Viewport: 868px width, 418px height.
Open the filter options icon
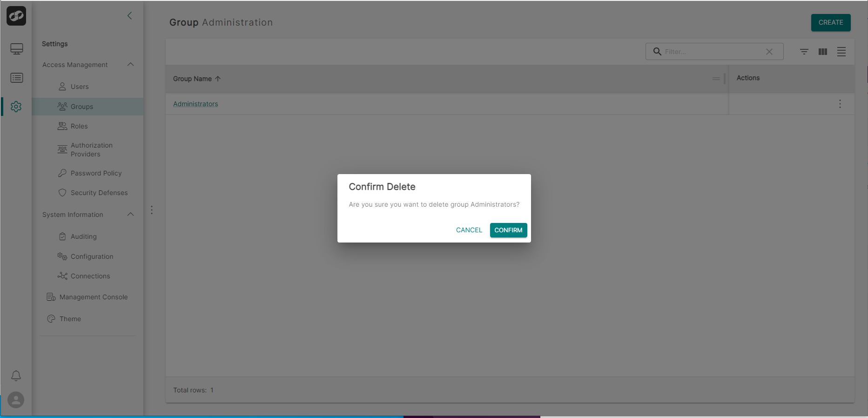point(804,52)
